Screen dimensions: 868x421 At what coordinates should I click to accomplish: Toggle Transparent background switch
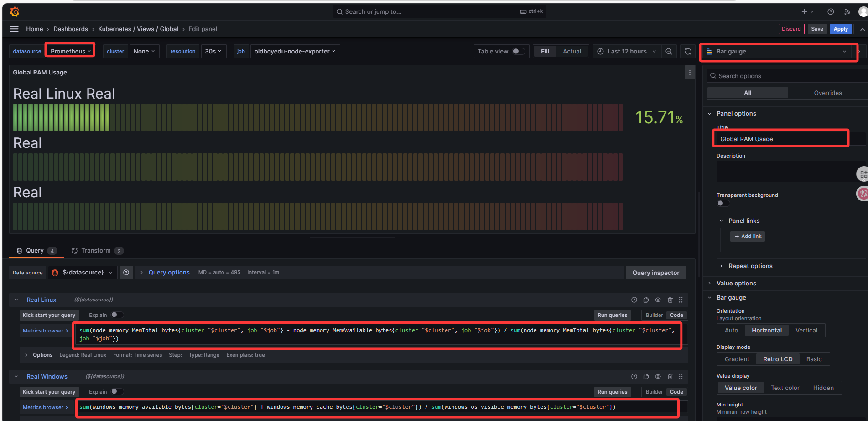[723, 203]
